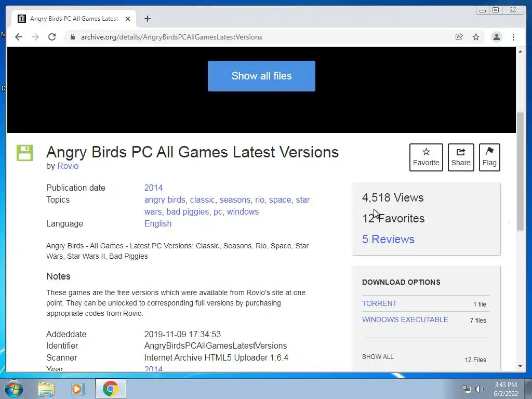
Task: Click the Chrome taskbar icon
Action: [111, 389]
